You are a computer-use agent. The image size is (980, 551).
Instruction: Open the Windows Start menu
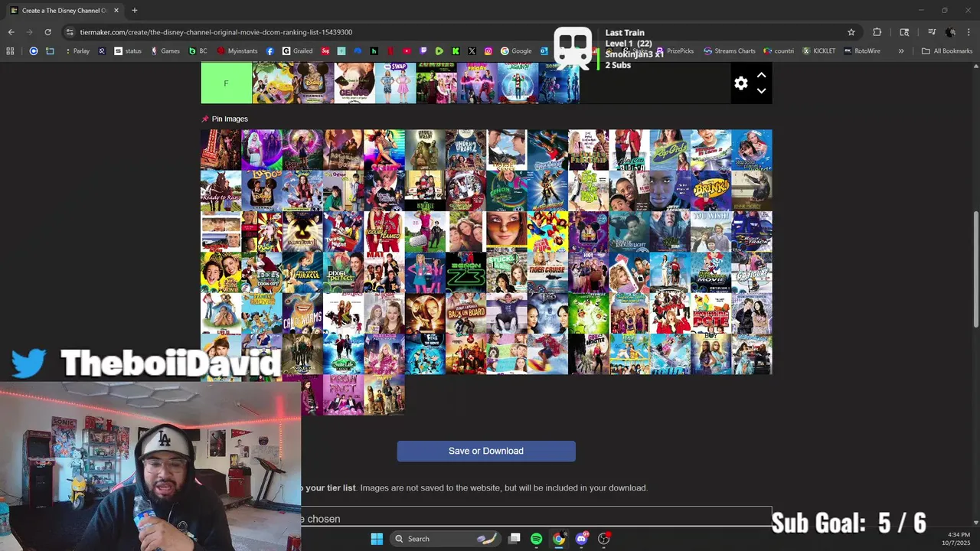coord(377,539)
